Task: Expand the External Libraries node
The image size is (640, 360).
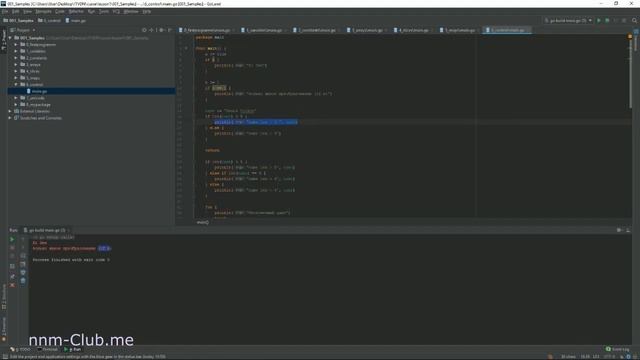Action: [10, 111]
